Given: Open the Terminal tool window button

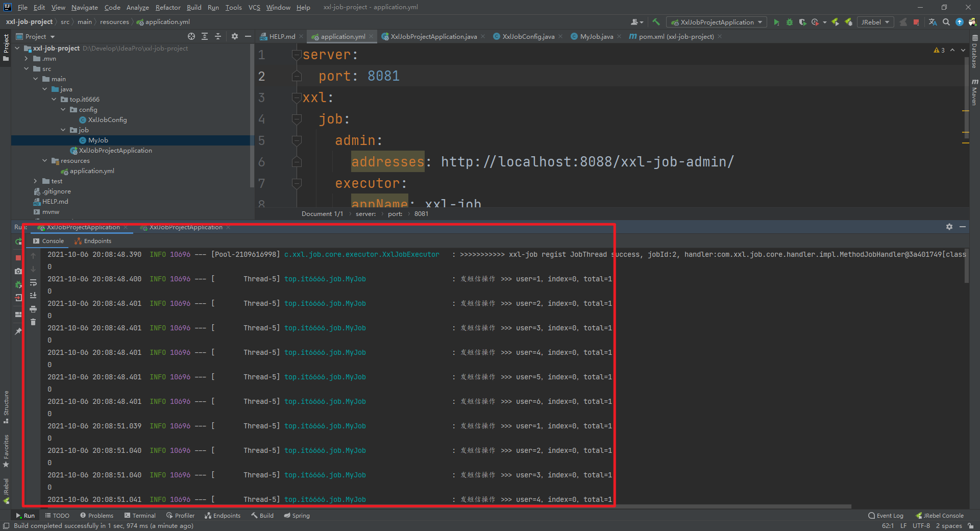Looking at the screenshot, I should coord(140,516).
